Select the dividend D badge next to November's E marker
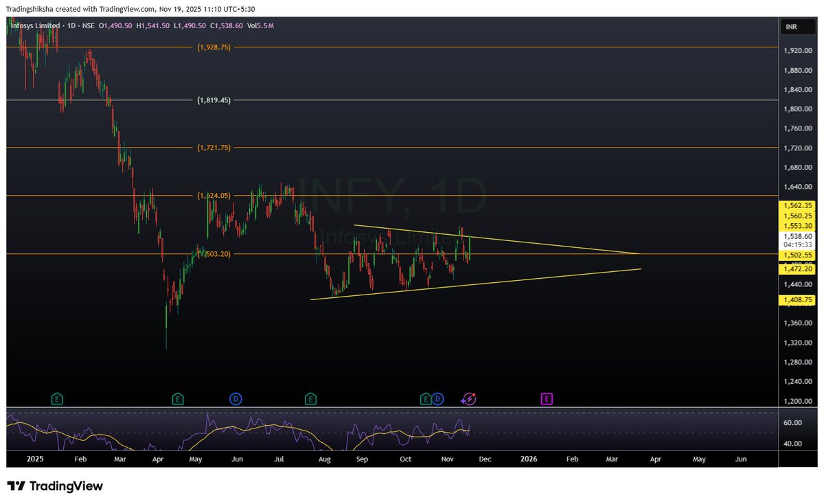 pos(438,398)
